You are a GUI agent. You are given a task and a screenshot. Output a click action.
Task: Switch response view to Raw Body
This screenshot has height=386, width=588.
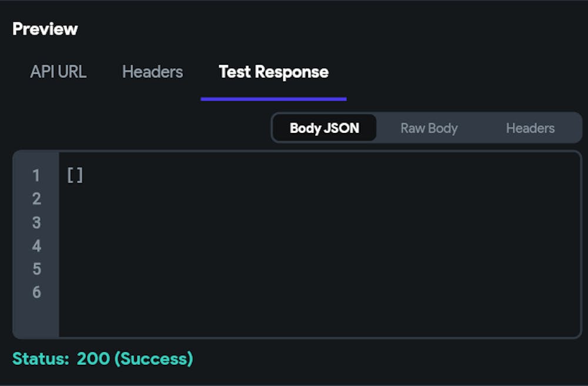[429, 128]
